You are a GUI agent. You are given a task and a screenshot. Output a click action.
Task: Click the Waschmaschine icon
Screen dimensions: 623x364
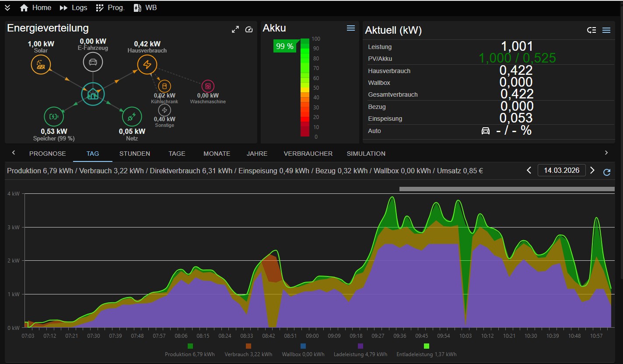[207, 85]
